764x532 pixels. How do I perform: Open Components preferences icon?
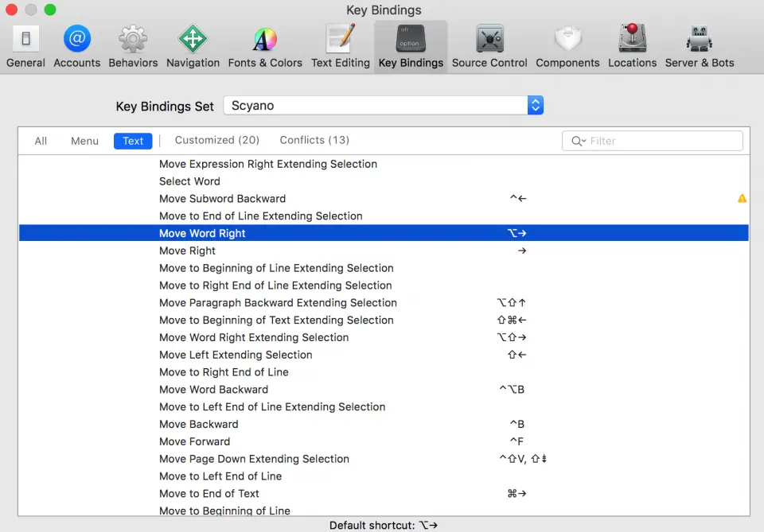567,38
